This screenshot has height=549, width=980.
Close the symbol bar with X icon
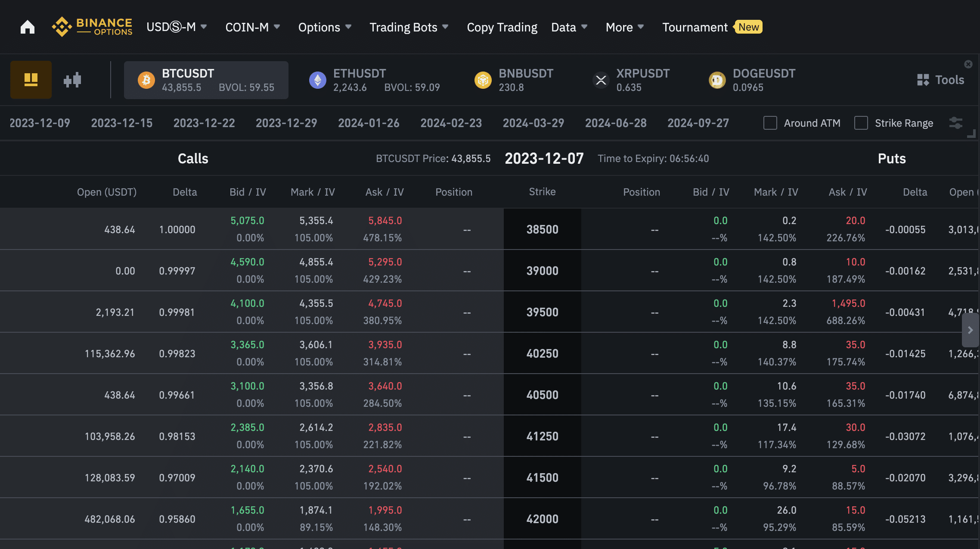pyautogui.click(x=968, y=64)
